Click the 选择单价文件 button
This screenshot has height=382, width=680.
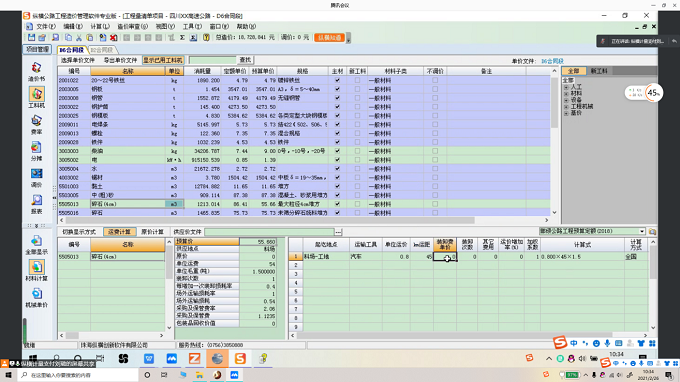(x=78, y=60)
